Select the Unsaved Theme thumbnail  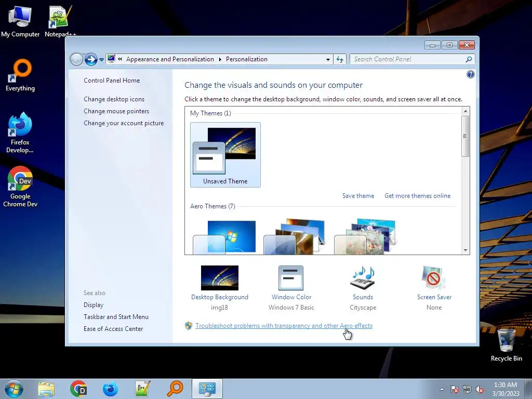[x=225, y=155]
